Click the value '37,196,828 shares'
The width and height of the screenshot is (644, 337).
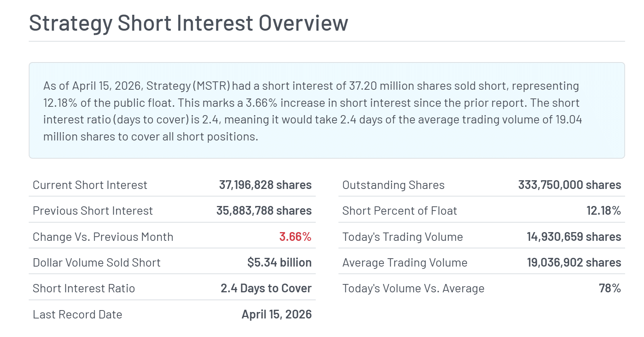pyautogui.click(x=265, y=185)
